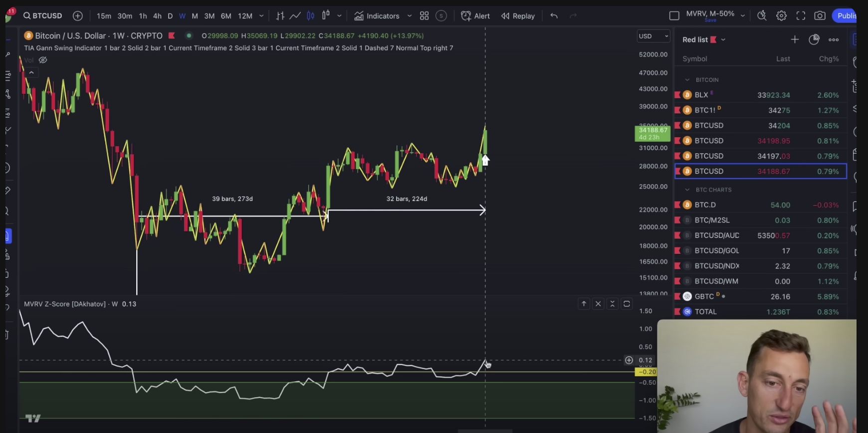
Task: Sort watchlist by the Last column
Action: (x=783, y=59)
